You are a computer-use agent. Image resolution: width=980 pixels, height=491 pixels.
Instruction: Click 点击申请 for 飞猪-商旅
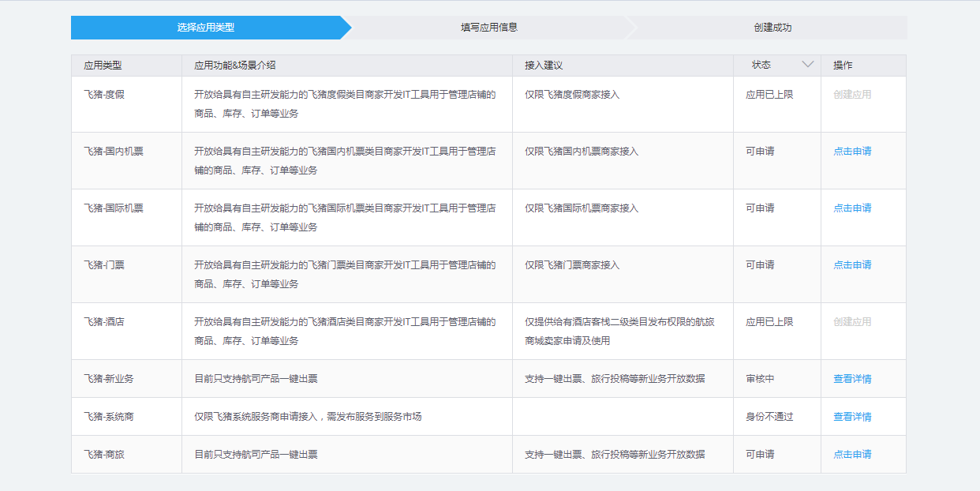click(852, 455)
